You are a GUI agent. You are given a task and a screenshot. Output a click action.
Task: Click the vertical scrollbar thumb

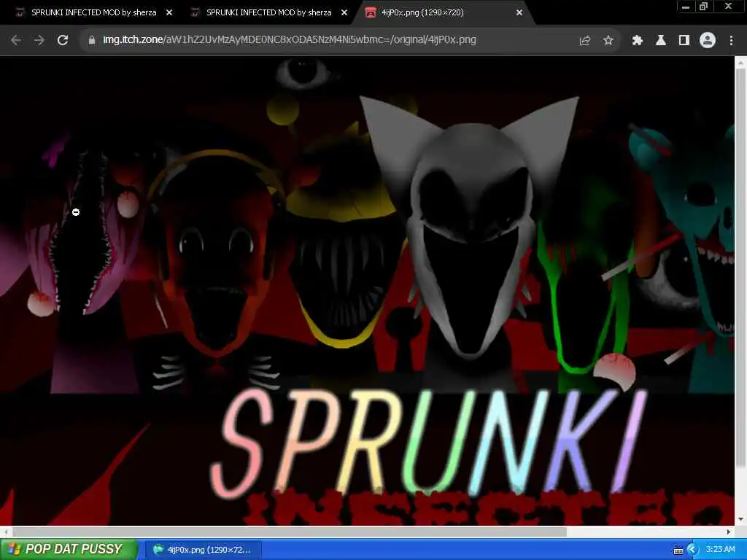click(x=741, y=268)
